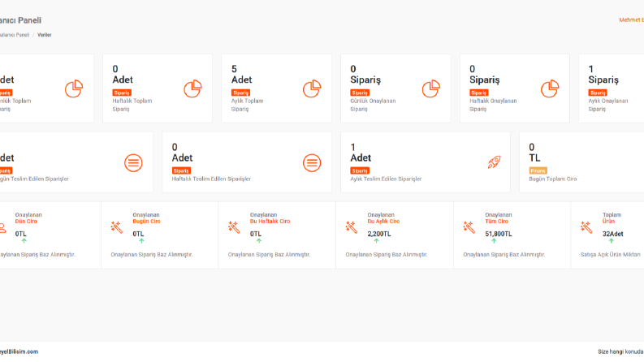
Task: Click the Dün Ciro orange label
Action: click(x=26, y=222)
